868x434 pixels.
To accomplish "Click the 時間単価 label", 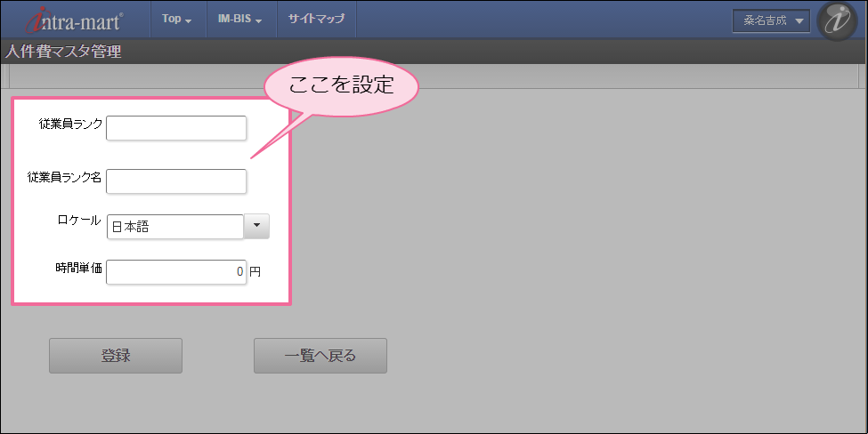I will click(x=78, y=269).
